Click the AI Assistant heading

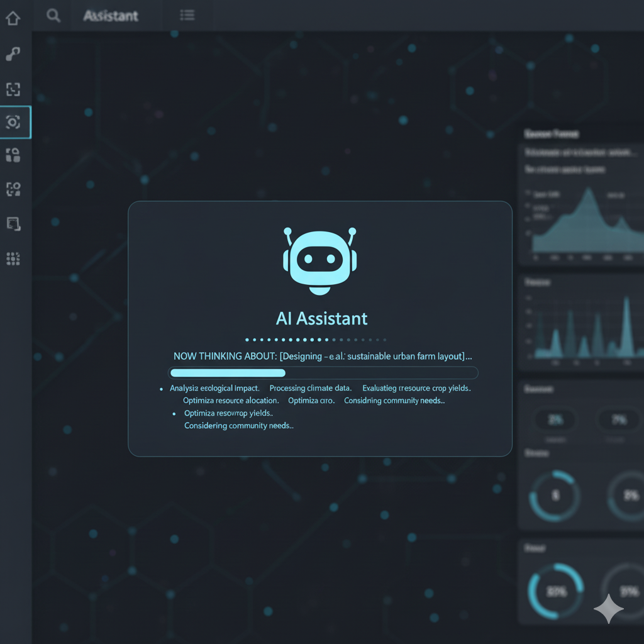(x=321, y=318)
